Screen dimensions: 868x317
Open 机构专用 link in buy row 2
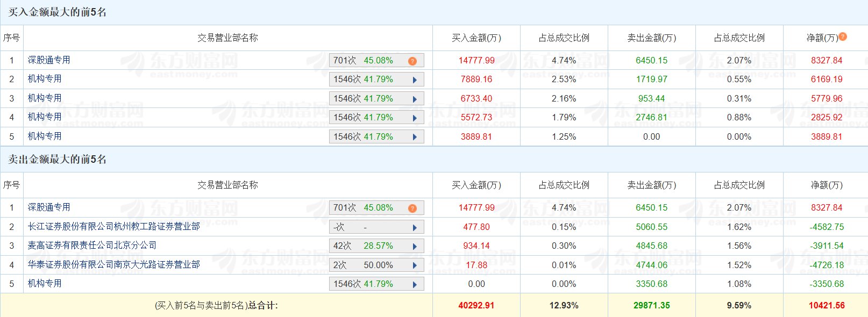[45, 79]
